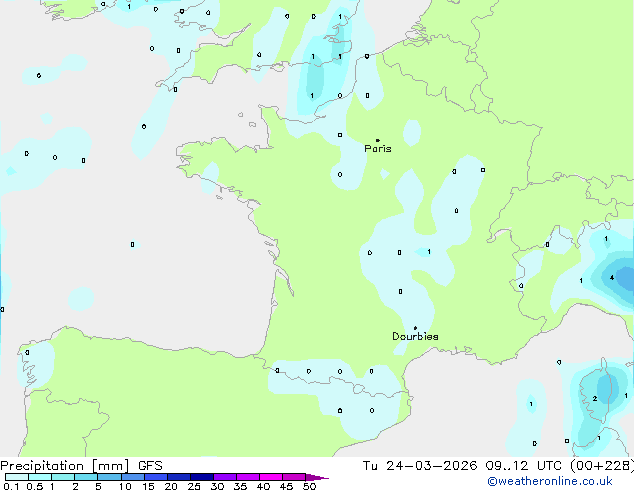Click the '4' precipitation value over Italy

pyautogui.click(x=612, y=277)
